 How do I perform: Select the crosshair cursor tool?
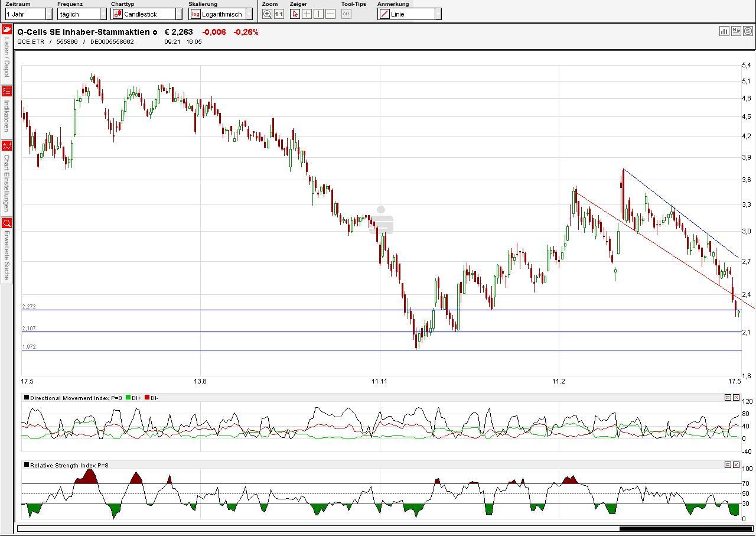click(x=307, y=14)
